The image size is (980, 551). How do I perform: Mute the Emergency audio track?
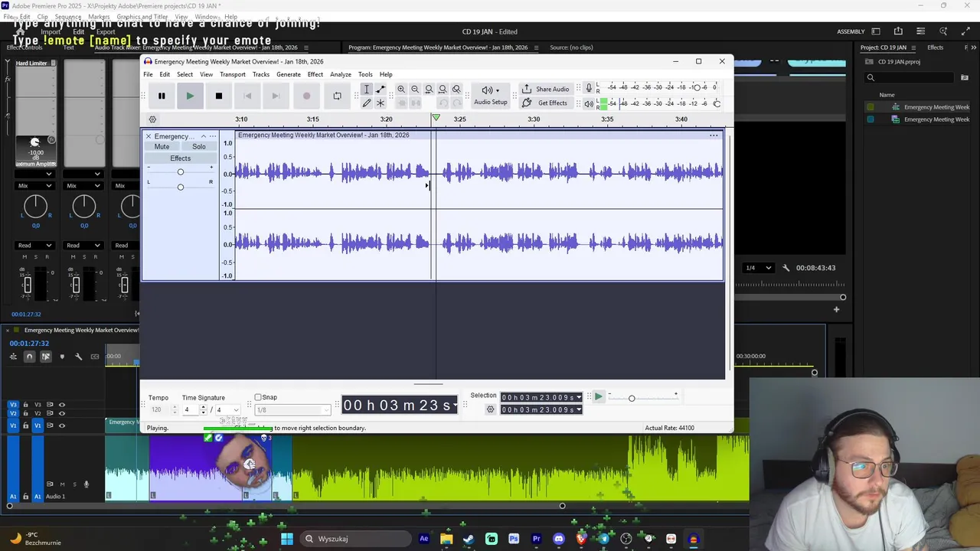162,147
